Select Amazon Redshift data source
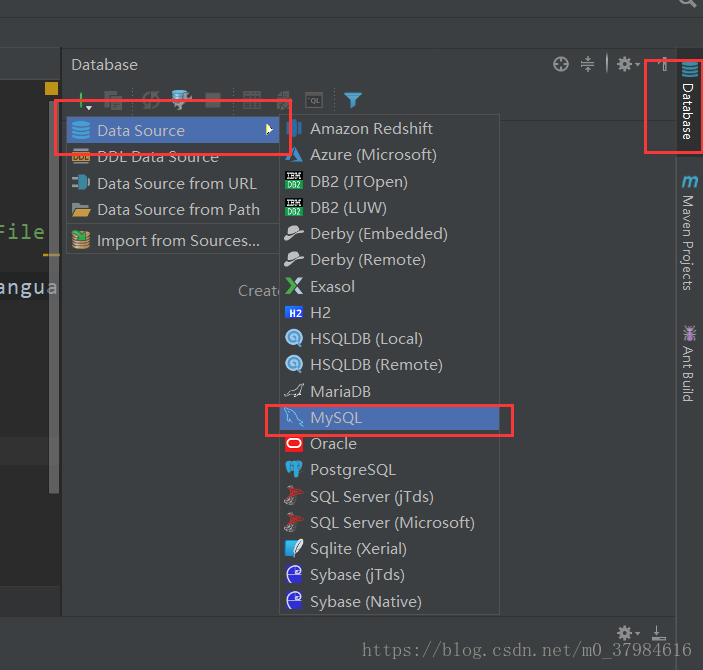The width and height of the screenshot is (703, 670). click(389, 129)
